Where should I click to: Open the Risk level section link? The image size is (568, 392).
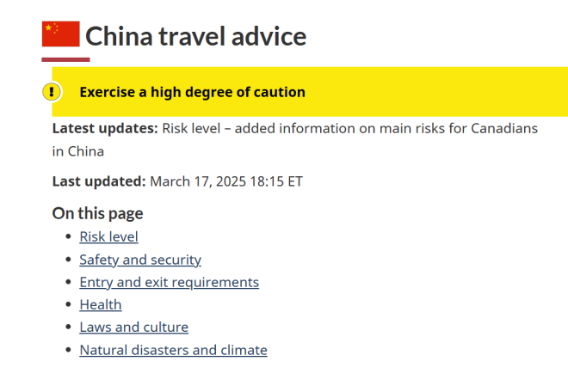point(108,236)
